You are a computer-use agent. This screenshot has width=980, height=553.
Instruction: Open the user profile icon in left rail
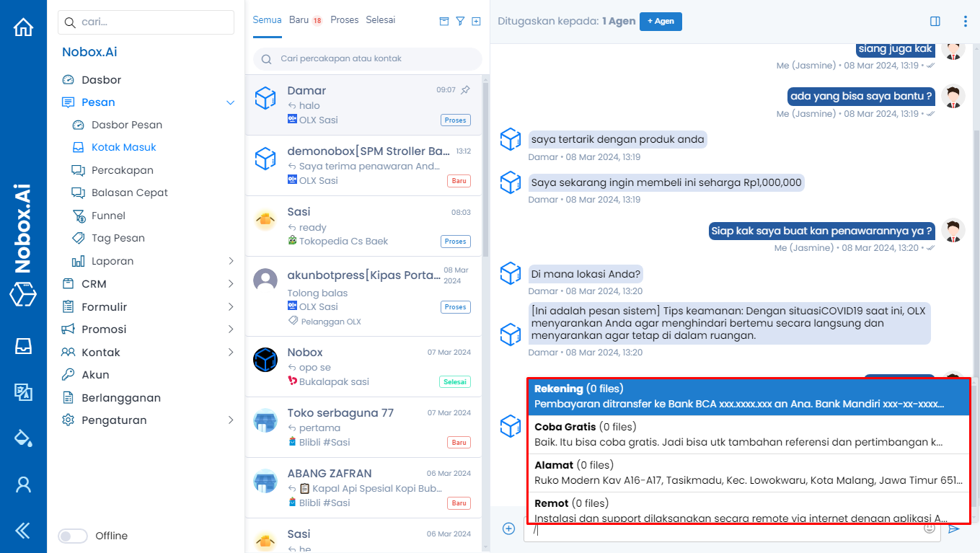tap(23, 484)
